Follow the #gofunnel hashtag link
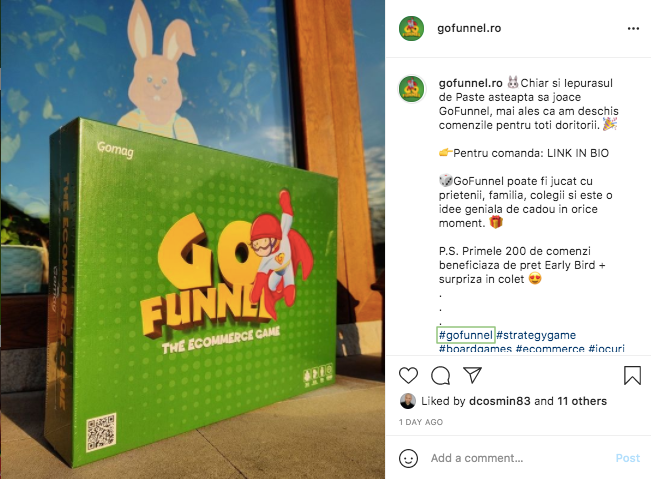Viewport: 651px width, 479px height. coord(466,335)
